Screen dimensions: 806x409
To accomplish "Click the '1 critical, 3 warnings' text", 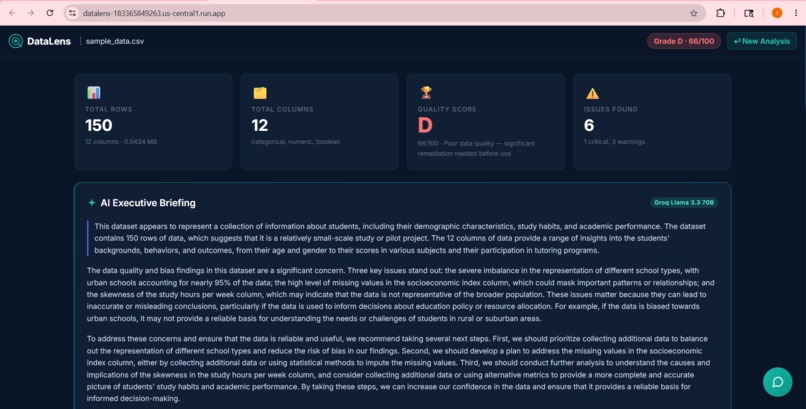I will click(x=614, y=142).
